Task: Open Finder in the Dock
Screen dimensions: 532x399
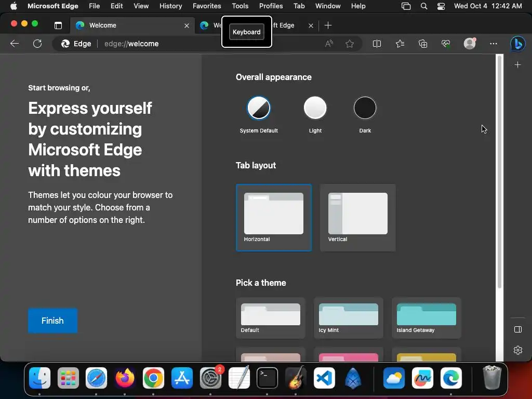Action: (39, 378)
